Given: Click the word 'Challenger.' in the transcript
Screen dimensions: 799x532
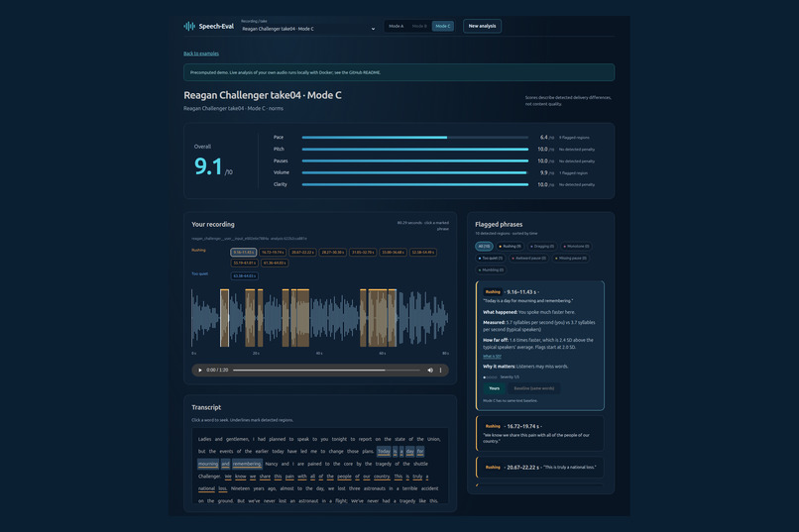Looking at the screenshot, I should click(x=209, y=477).
